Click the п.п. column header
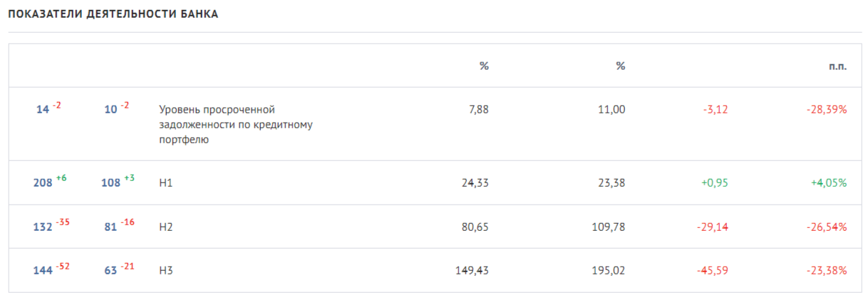The width and height of the screenshot is (868, 300). pyautogui.click(x=838, y=66)
